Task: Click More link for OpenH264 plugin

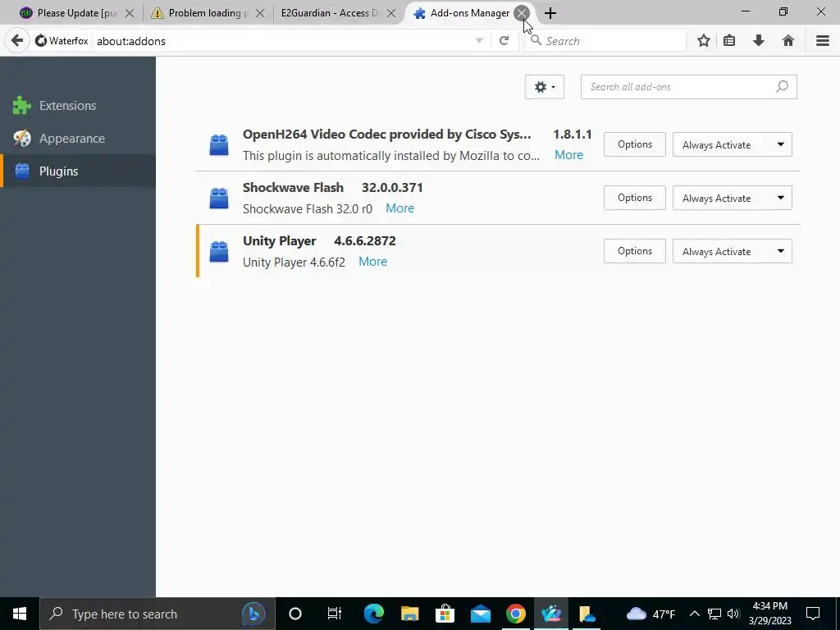Action: click(569, 155)
